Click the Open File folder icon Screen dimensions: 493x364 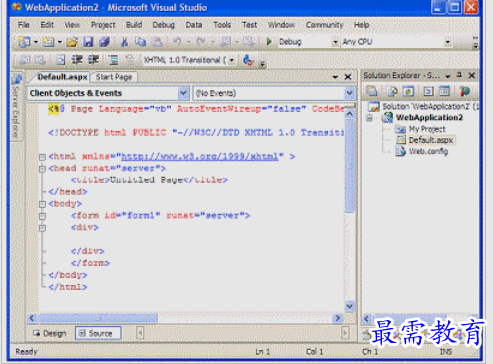[72, 42]
